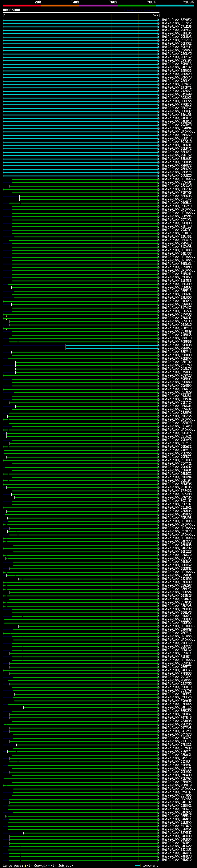Click the UniRef100_B5S4G1 label
The image size is (197, 868).
177,182
